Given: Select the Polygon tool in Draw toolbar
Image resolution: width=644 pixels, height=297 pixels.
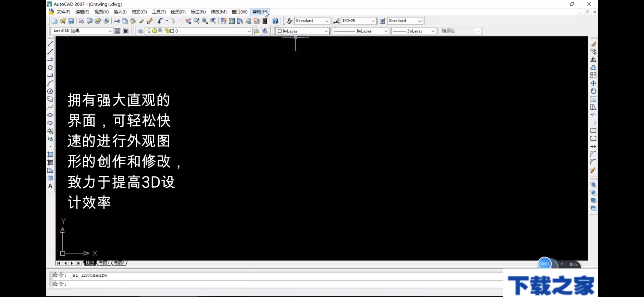Looking at the screenshot, I should [x=50, y=67].
